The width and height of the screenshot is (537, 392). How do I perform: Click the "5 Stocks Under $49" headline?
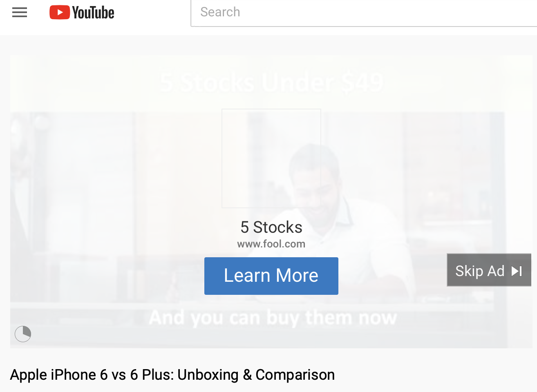click(272, 82)
